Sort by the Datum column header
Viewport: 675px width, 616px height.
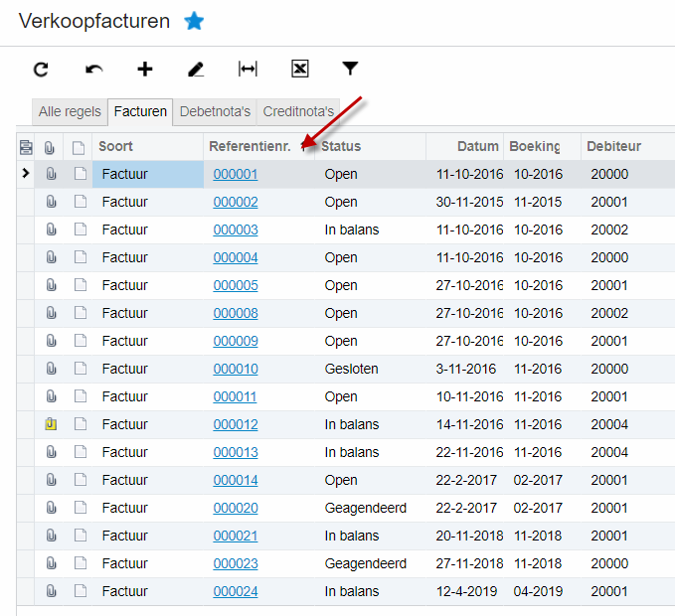click(477, 146)
